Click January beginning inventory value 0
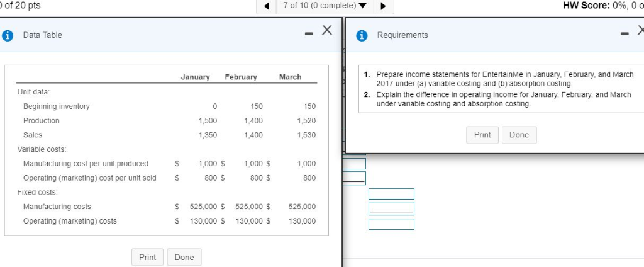The image size is (644, 267). (x=214, y=106)
